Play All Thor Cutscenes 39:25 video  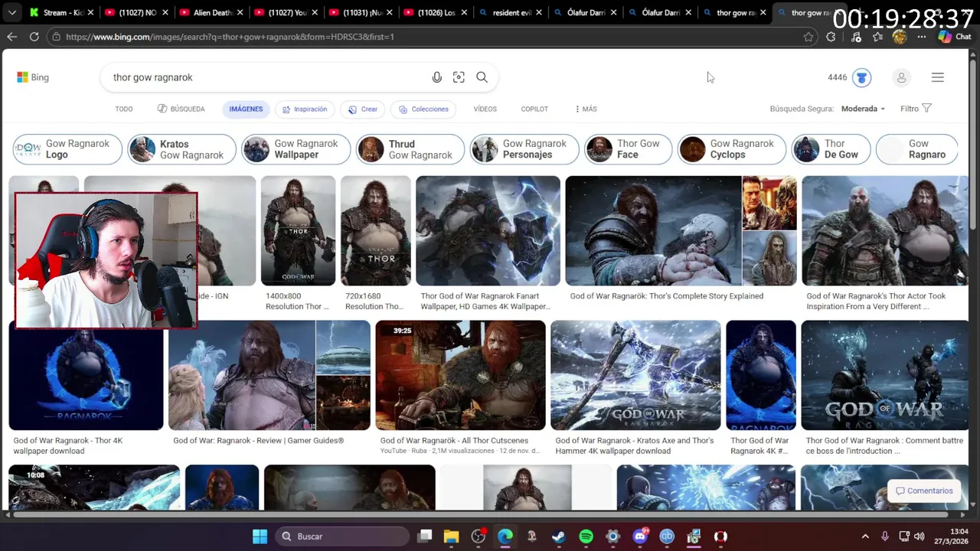pyautogui.click(x=460, y=375)
